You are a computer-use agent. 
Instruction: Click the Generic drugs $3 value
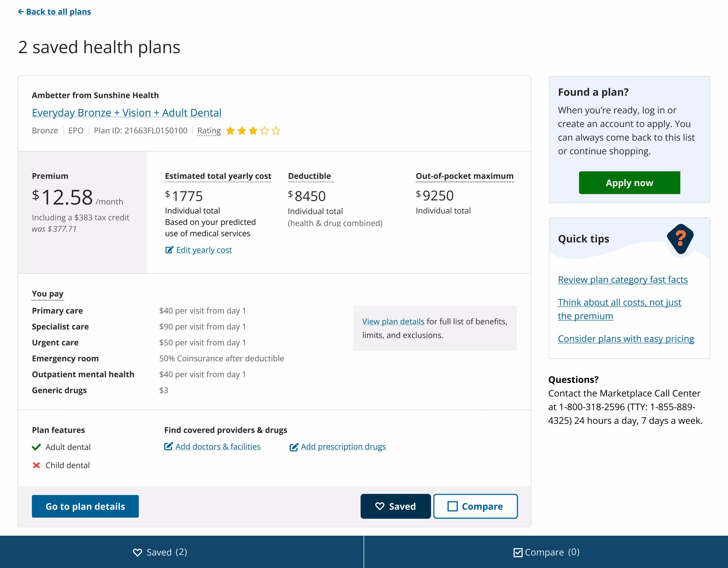tap(164, 390)
